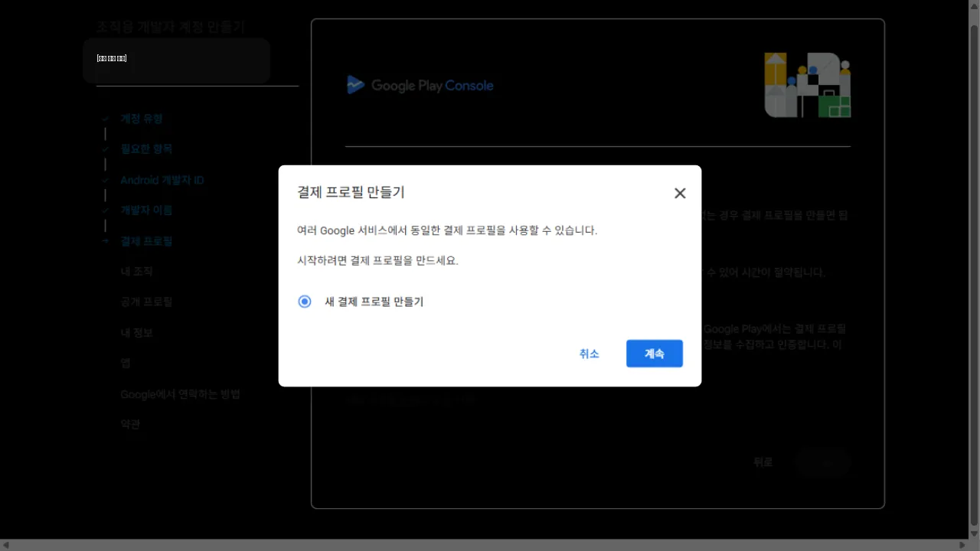
Task: Select the 공개 프로필 step in the sidebar
Action: [x=146, y=302]
